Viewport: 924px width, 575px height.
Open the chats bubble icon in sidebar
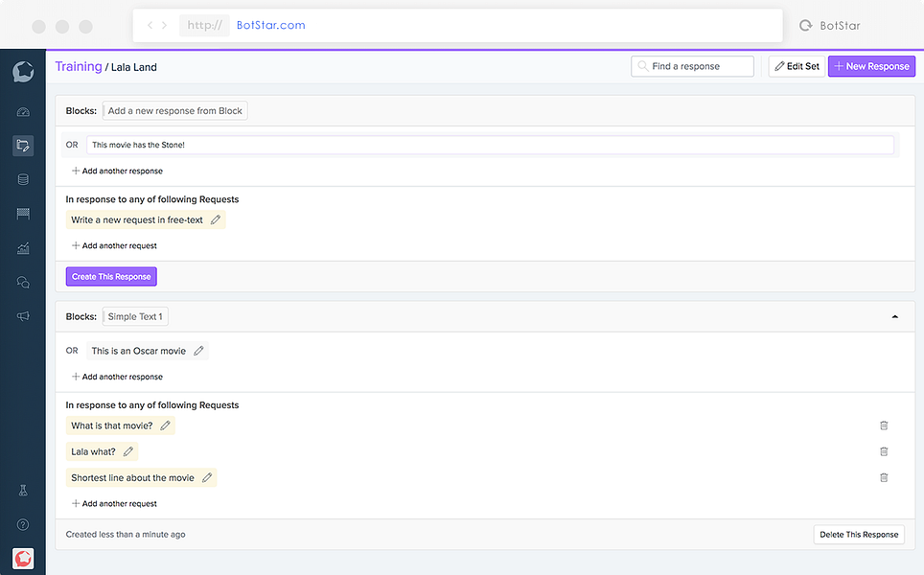point(22,282)
